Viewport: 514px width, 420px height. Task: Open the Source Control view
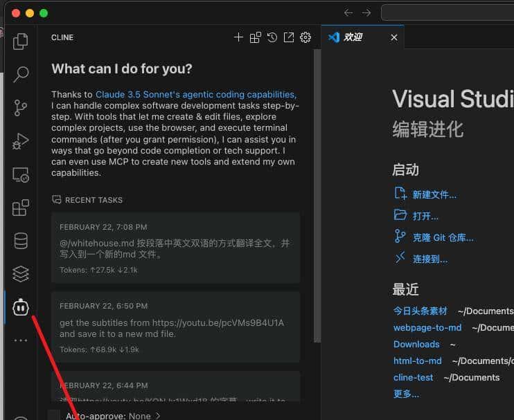21,108
